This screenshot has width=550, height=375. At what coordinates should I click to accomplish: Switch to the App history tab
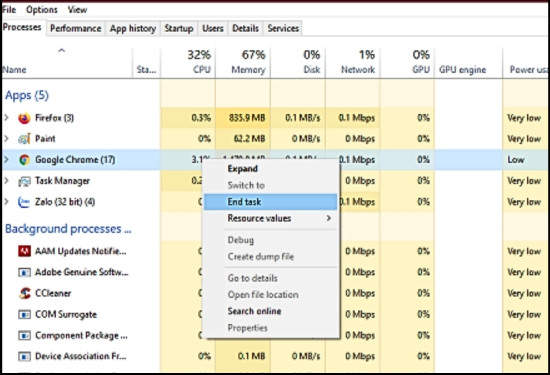133,28
